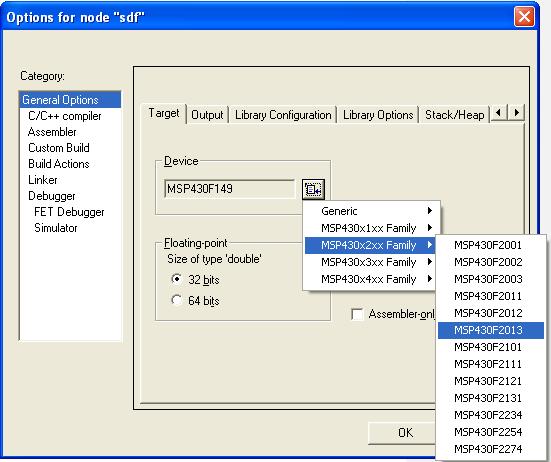Expand the MSP430x1xx Family submenu
551x462 pixels.
click(x=370, y=228)
